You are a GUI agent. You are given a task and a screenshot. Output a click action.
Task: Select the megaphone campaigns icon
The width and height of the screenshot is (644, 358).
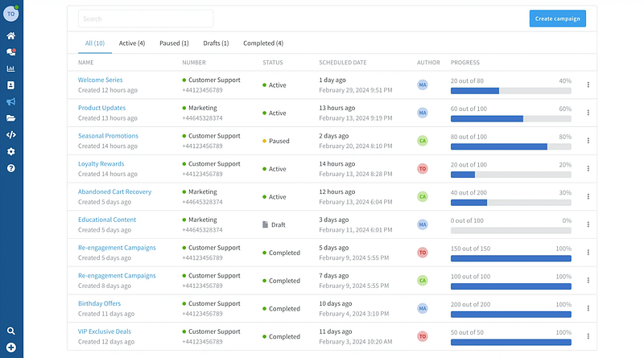coord(11,101)
